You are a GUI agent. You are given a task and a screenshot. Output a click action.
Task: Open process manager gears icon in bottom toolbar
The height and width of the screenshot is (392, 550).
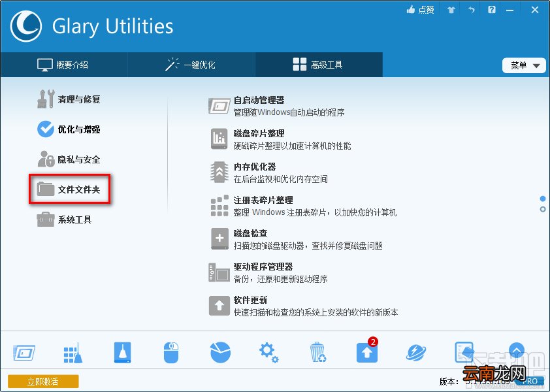tap(268, 353)
